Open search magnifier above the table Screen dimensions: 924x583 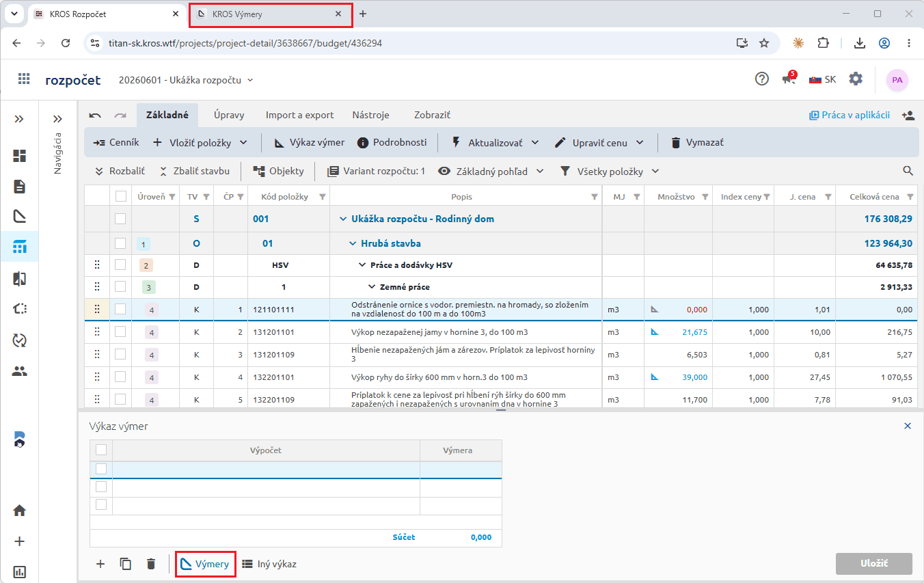pyautogui.click(x=908, y=171)
